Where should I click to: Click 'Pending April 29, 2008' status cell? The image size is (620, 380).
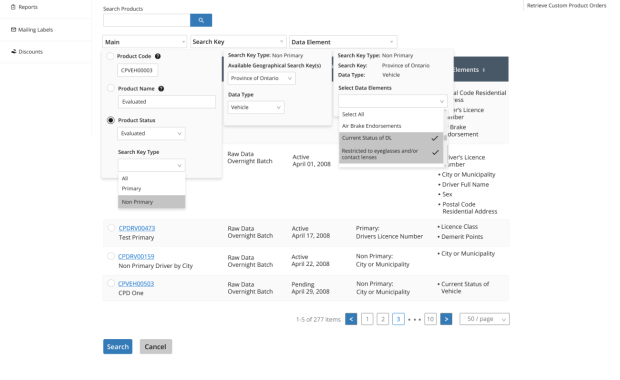click(310, 288)
